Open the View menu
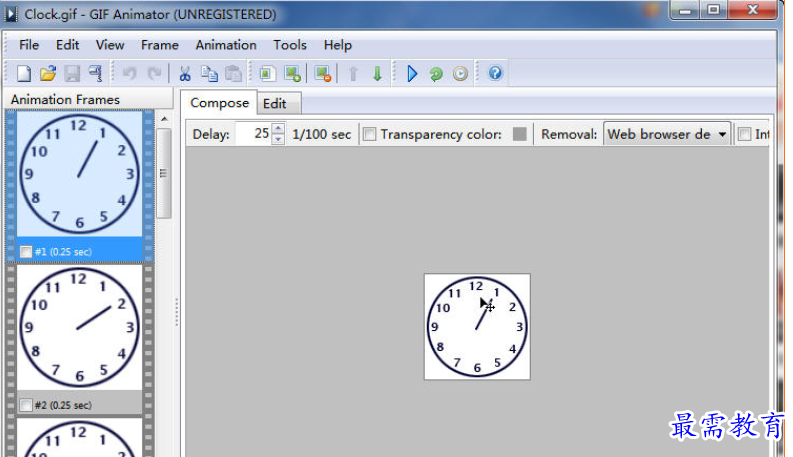 tap(110, 45)
